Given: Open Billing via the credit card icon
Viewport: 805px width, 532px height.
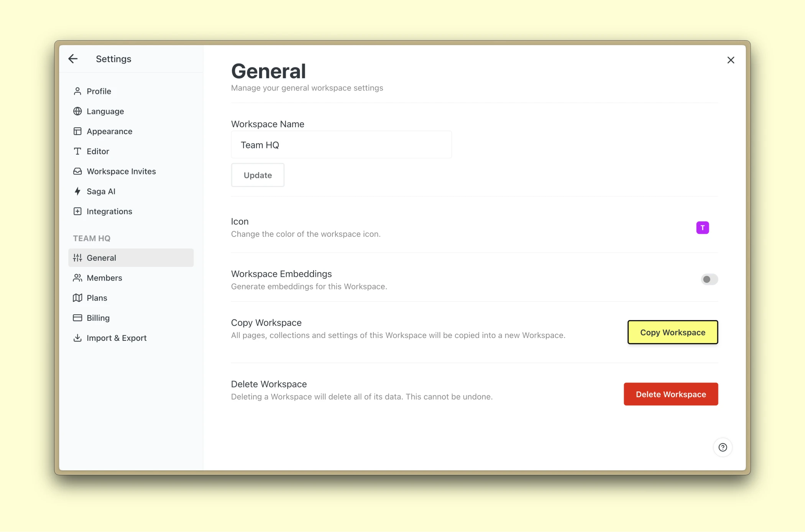Looking at the screenshot, I should 78,318.
